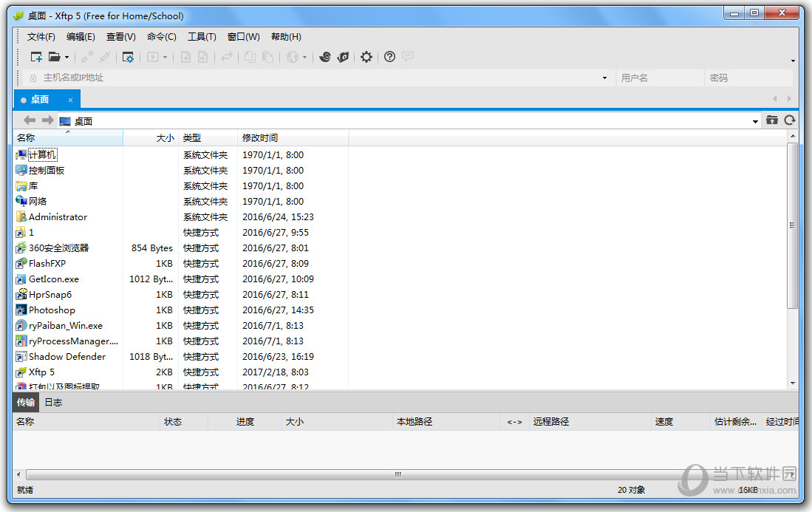Expand the Open session dropdown arrow
Viewport: 812px width, 512px height.
coord(66,58)
